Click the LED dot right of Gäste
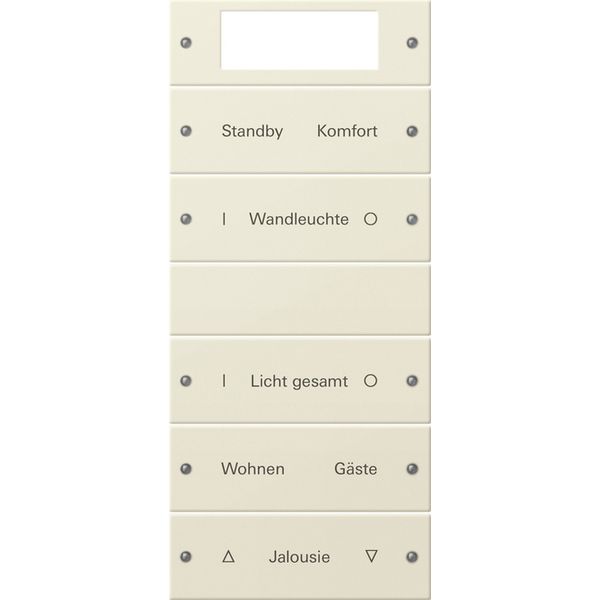 412,469
